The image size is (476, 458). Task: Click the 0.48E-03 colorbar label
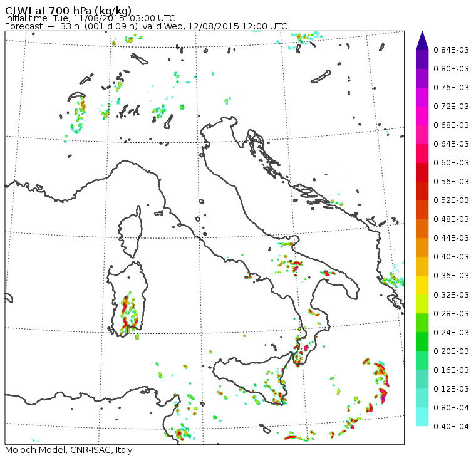coord(451,219)
